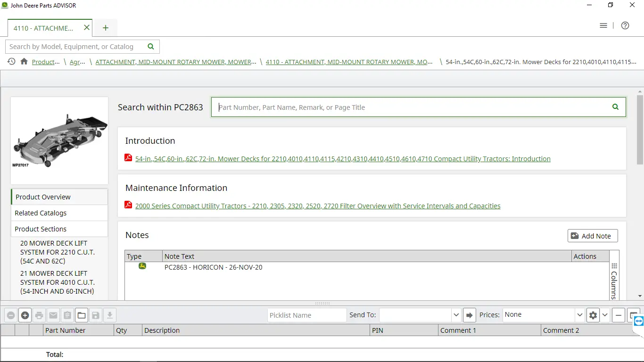Copy picklist to clipboard

[x=67, y=315]
